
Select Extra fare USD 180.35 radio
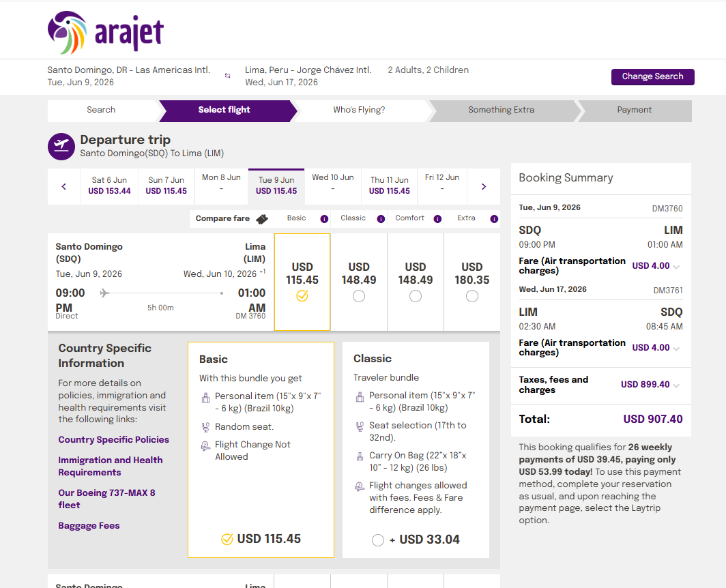click(471, 296)
